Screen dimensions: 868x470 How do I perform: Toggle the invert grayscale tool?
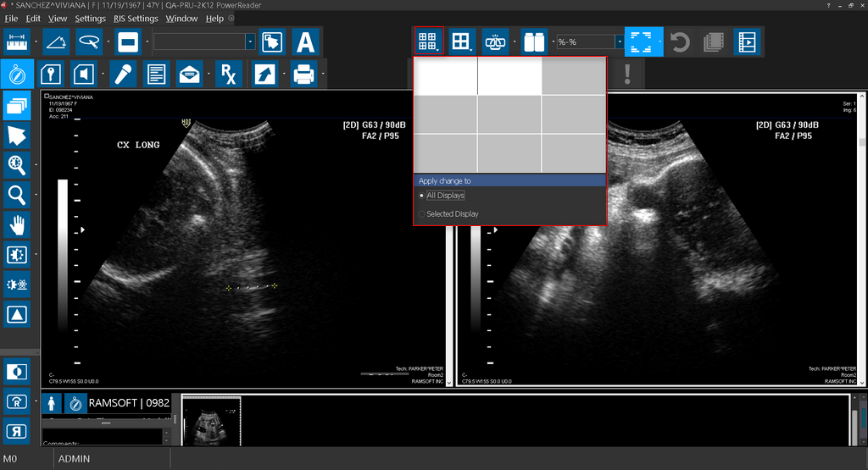coord(17,371)
